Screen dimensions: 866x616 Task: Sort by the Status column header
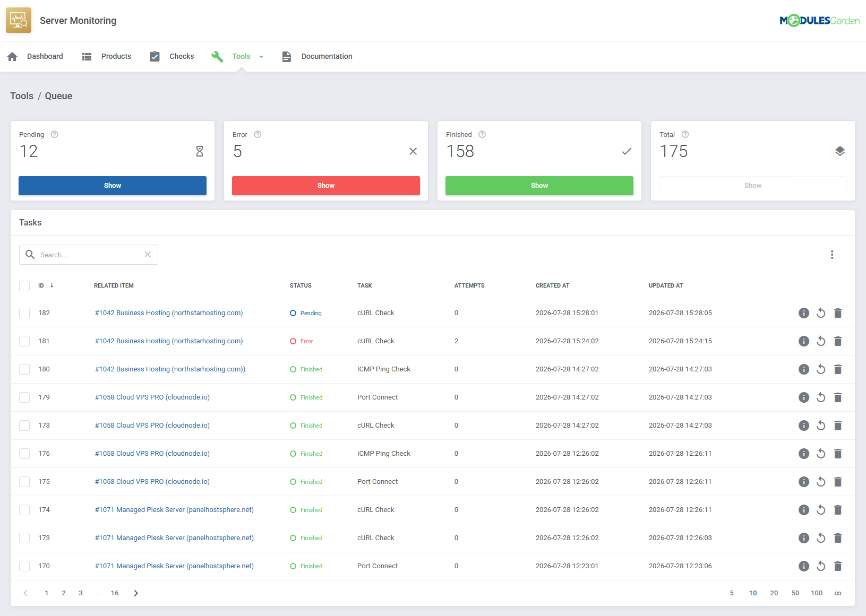pos(301,285)
